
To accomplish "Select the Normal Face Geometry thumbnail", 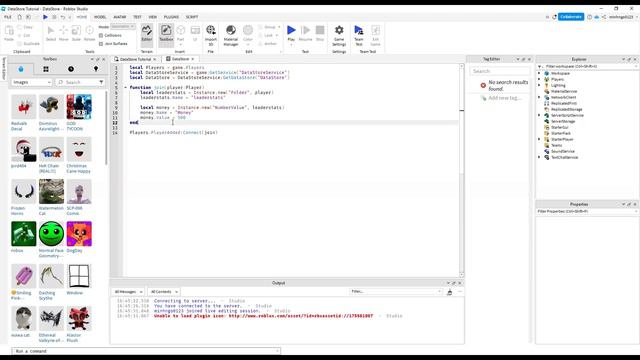I will [51, 234].
